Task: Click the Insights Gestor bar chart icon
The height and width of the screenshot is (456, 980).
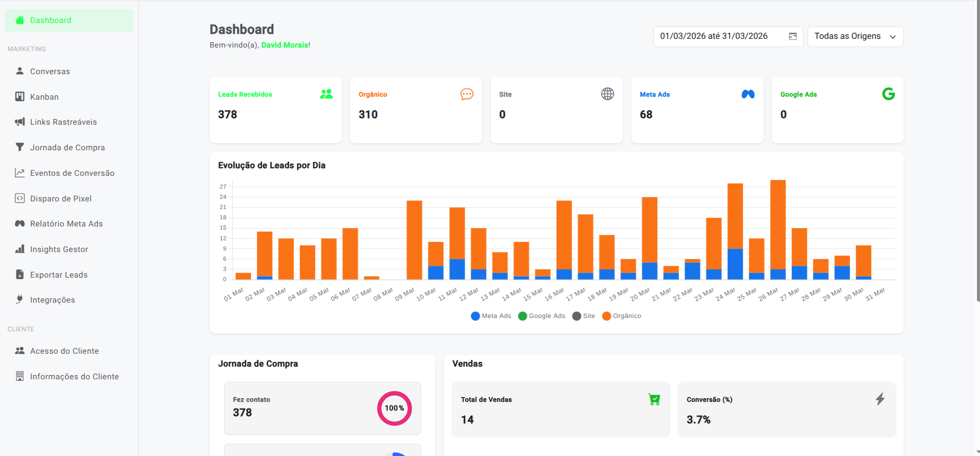Action: coord(20,249)
